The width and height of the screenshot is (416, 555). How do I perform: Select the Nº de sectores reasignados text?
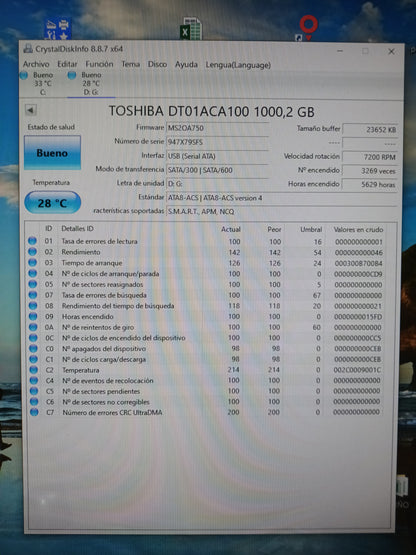point(103,284)
